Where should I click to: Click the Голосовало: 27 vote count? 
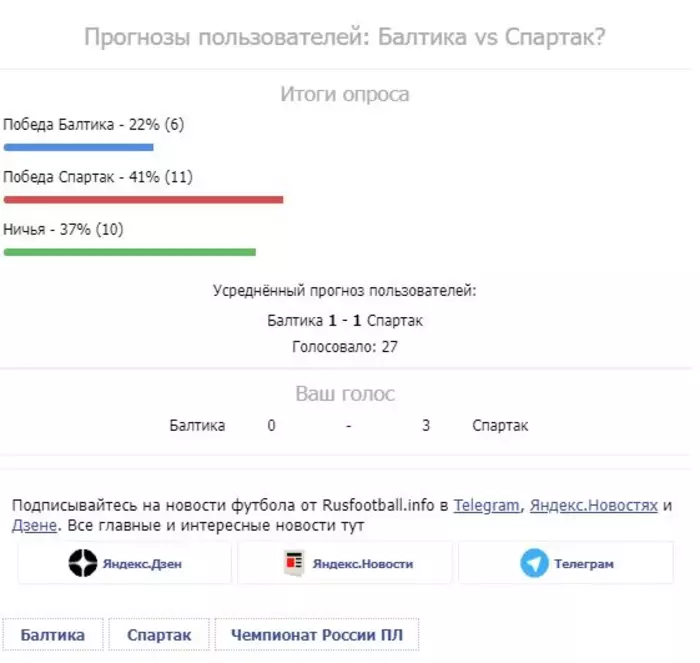(345, 346)
